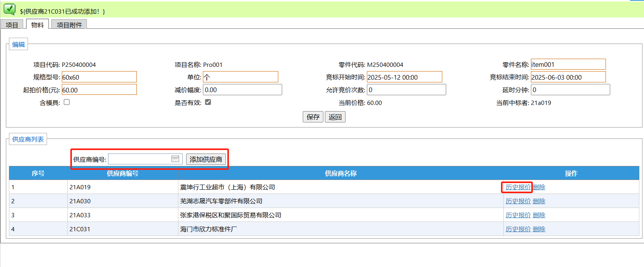The image size is (644, 267).
Task: Click the 规格型号 field showing 60x60
Action: pos(99,77)
